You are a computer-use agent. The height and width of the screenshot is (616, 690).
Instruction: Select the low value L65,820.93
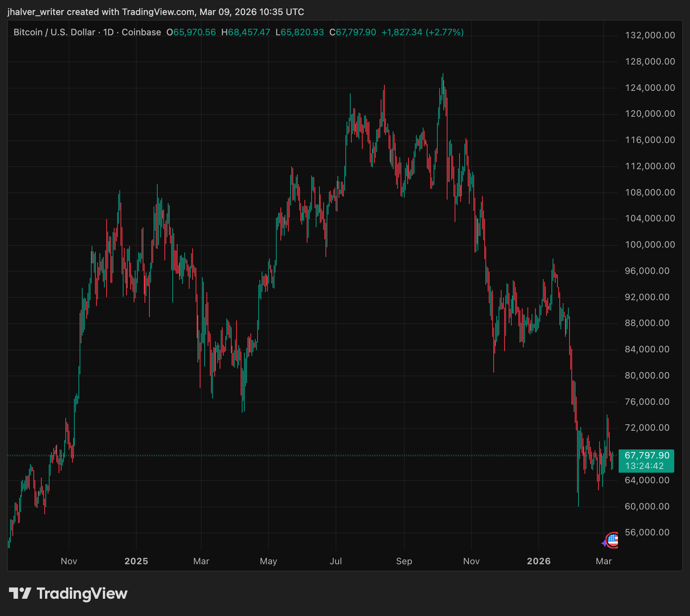point(300,32)
